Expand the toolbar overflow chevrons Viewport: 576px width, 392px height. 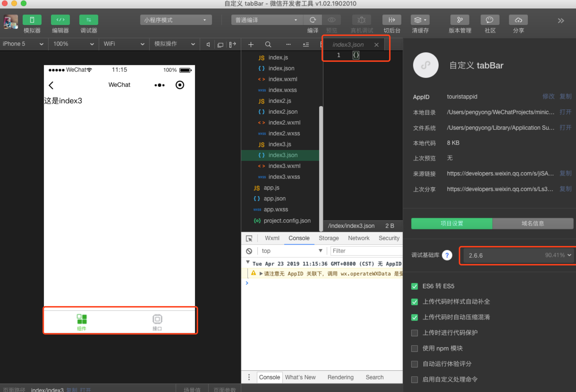tap(561, 21)
